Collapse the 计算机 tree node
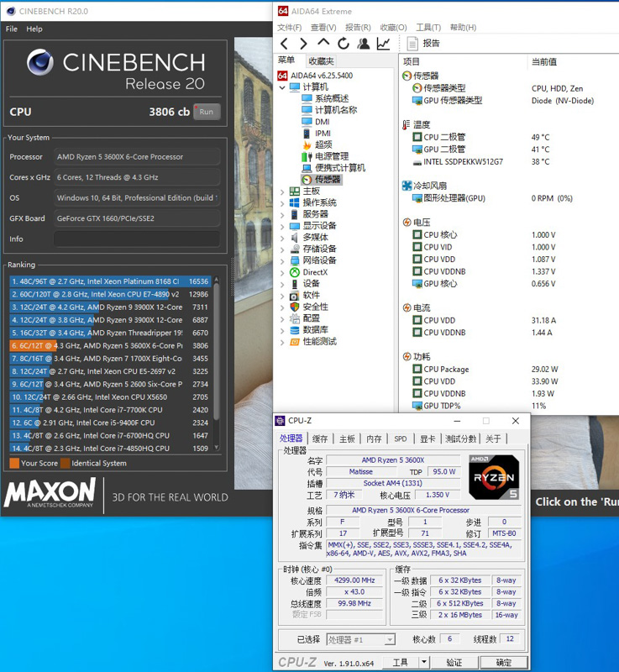 (282, 87)
